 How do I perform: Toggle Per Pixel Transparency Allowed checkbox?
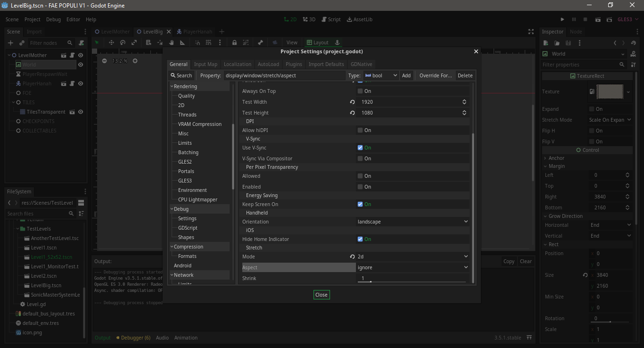[360, 176]
